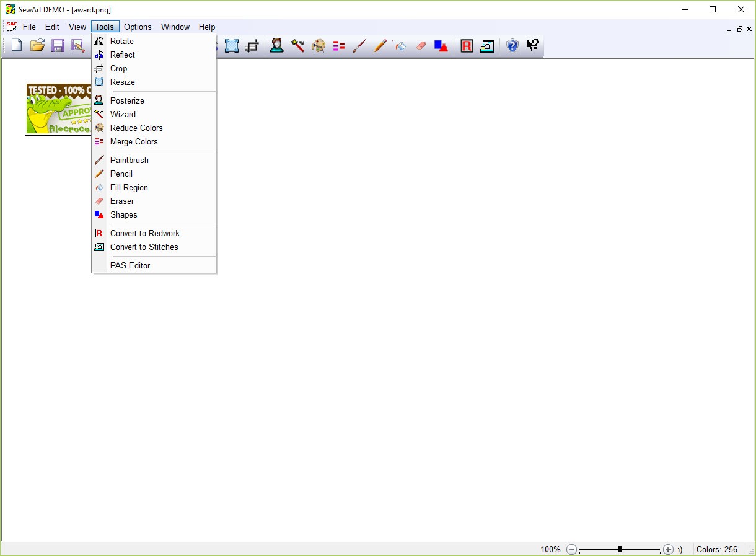Image resolution: width=756 pixels, height=556 pixels.
Task: Select the Shapes icon in the toolbar
Action: [x=441, y=46]
